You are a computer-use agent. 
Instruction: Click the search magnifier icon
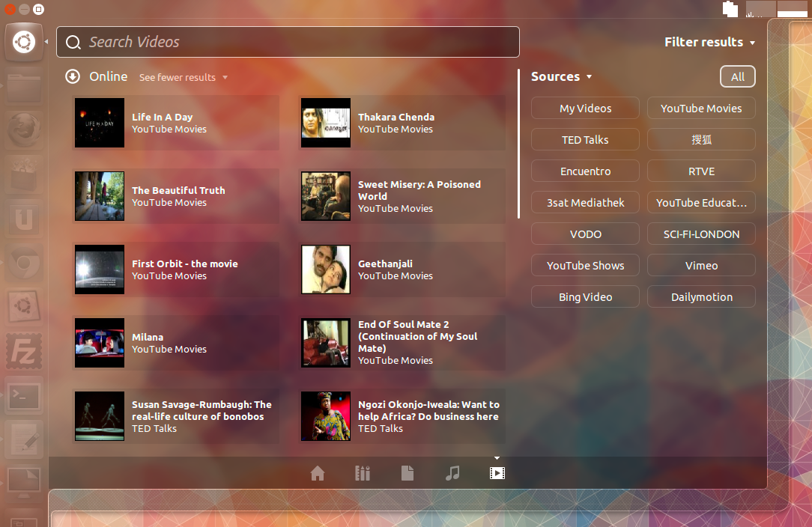click(73, 43)
